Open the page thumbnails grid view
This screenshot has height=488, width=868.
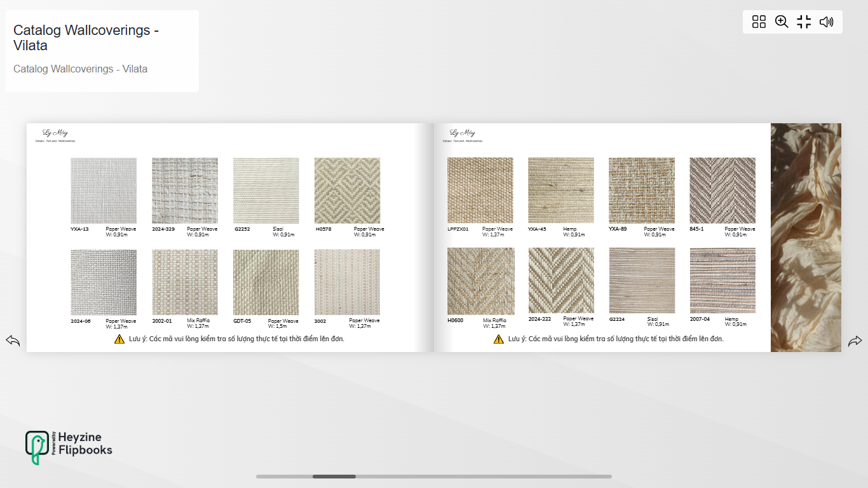759,22
